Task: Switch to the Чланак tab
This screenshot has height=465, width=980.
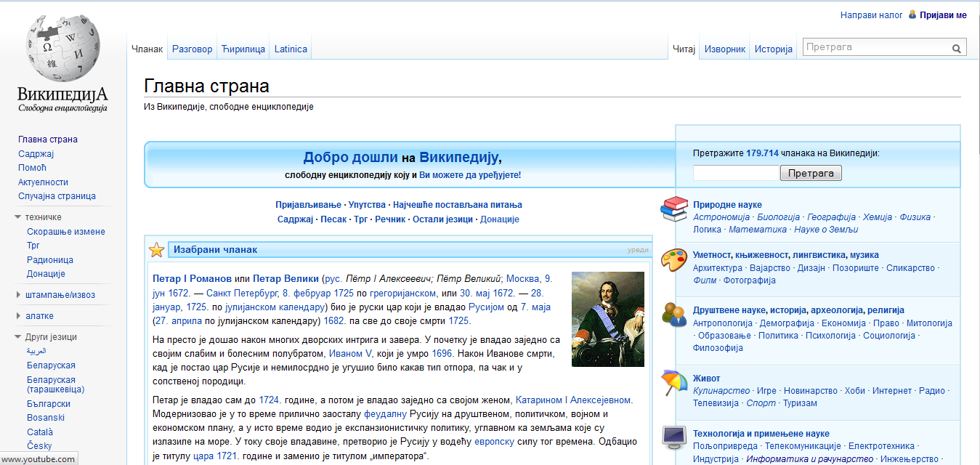Action: (147, 49)
